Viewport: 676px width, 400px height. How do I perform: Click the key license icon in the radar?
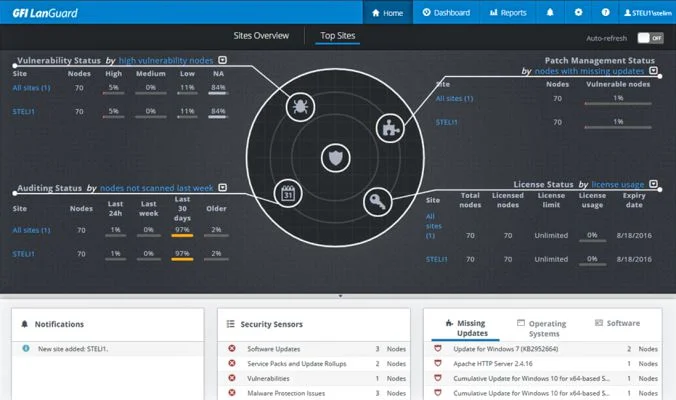[x=375, y=202]
